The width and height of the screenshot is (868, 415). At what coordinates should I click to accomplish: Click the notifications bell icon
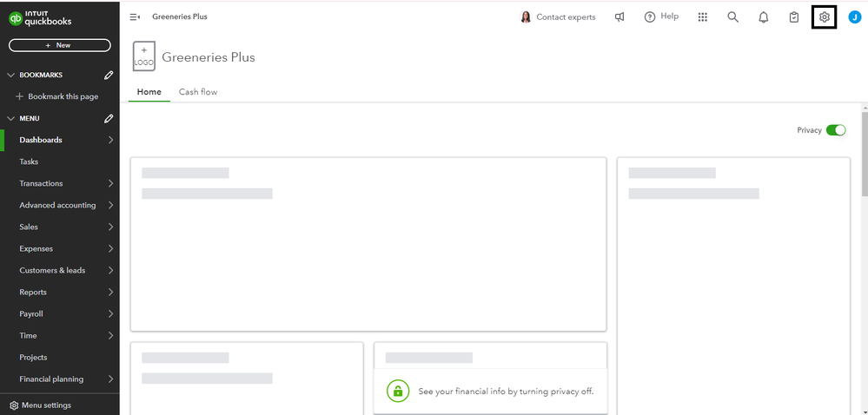click(764, 16)
